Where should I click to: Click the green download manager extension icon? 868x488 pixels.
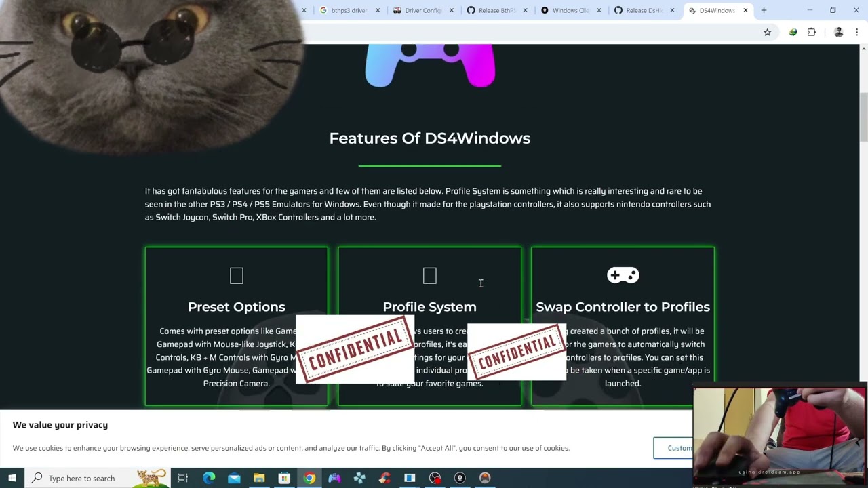(793, 32)
